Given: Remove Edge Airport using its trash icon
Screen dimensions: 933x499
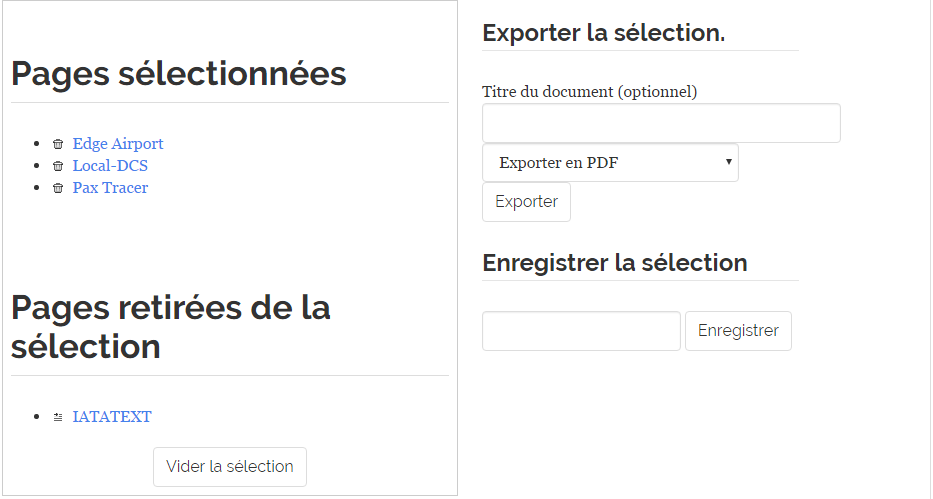Looking at the screenshot, I should point(58,144).
